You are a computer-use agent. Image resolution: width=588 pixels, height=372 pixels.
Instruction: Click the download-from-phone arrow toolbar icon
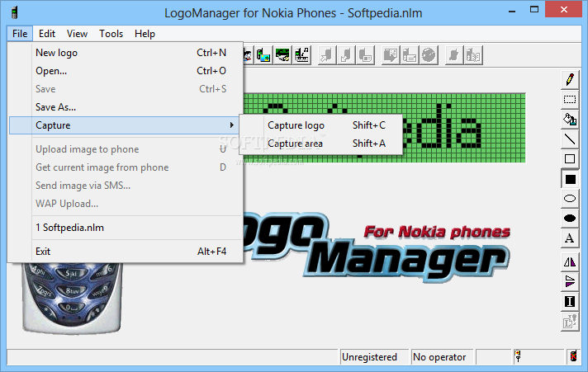point(346,55)
